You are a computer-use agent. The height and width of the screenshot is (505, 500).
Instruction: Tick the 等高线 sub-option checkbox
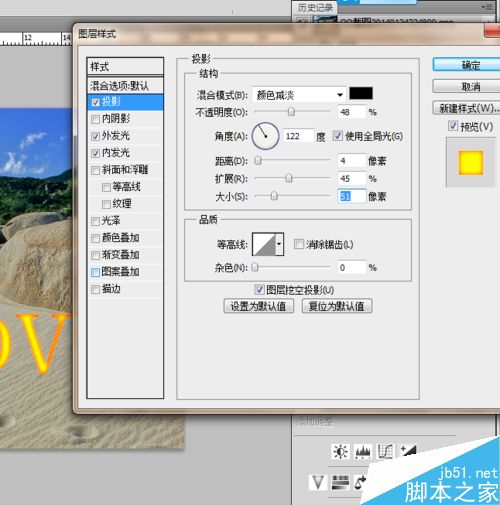(106, 187)
